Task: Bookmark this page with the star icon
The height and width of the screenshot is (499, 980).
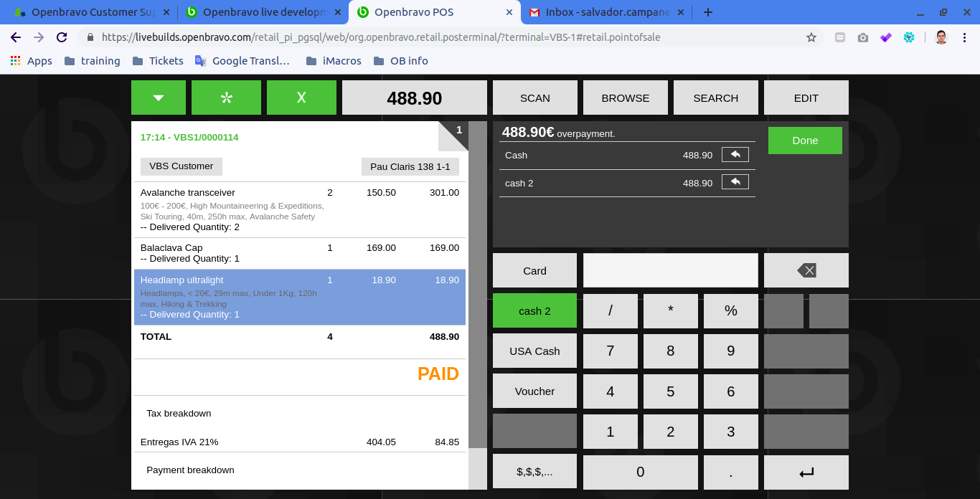Action: (x=811, y=37)
